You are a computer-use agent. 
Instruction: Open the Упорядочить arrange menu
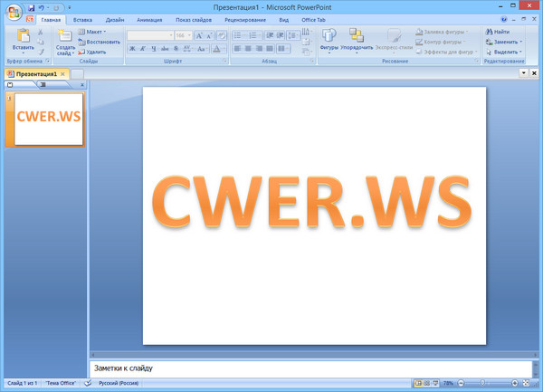[357, 42]
